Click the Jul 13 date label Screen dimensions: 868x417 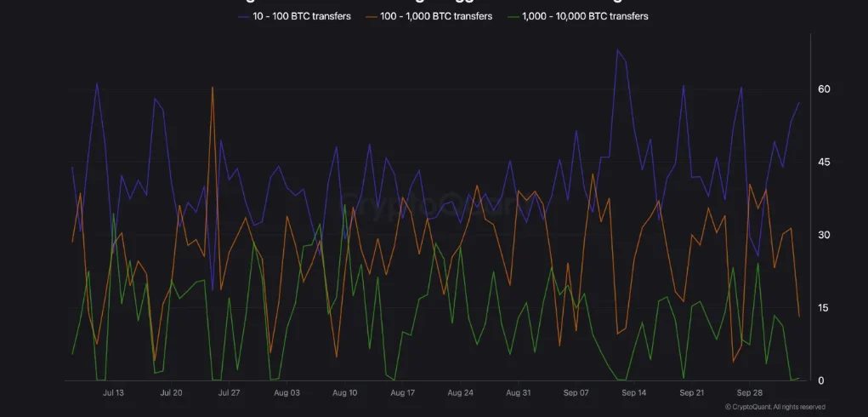[x=113, y=393]
